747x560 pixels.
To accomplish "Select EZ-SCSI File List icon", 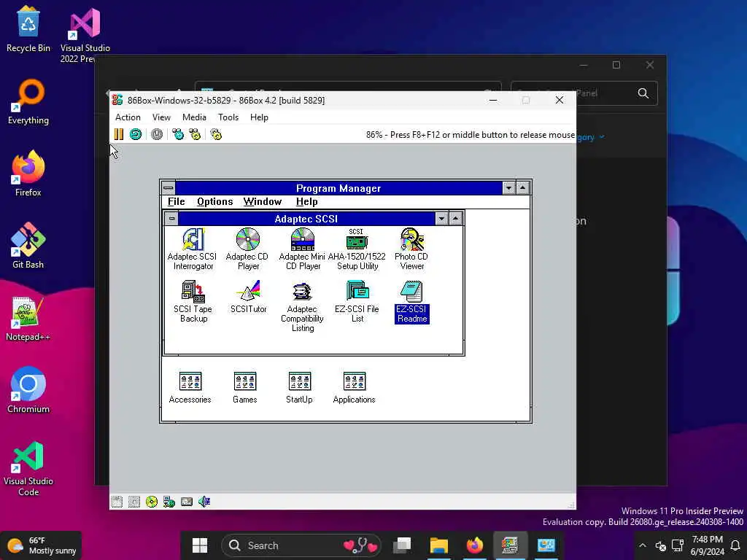I will [357, 301].
